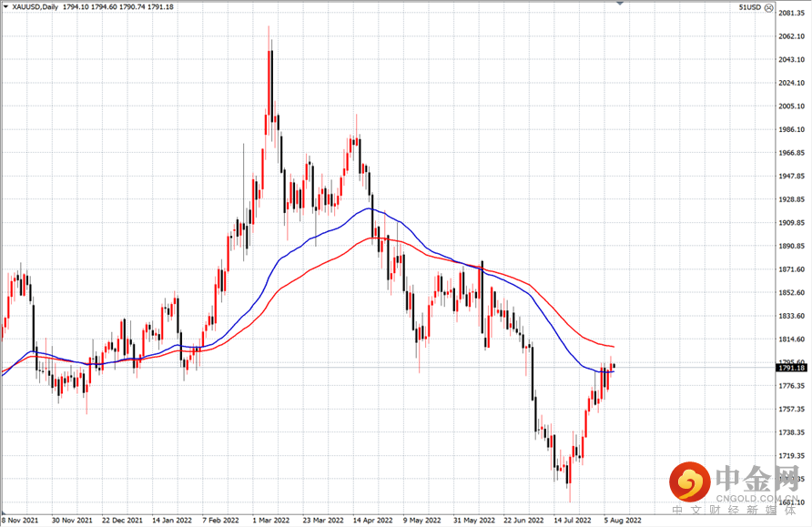Image resolution: width=812 pixels, height=527 pixels.
Task: Click the 2043.10 price scale label
Action: click(791, 59)
